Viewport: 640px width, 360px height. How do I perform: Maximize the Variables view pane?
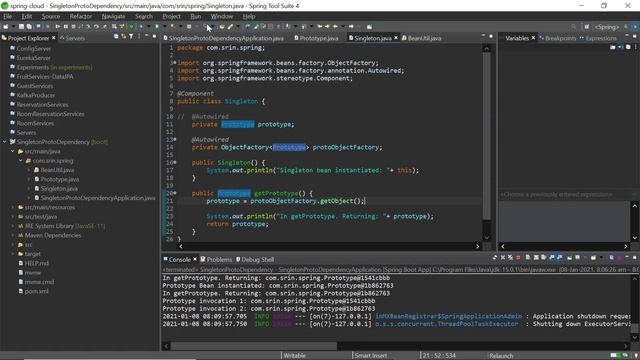click(x=635, y=36)
